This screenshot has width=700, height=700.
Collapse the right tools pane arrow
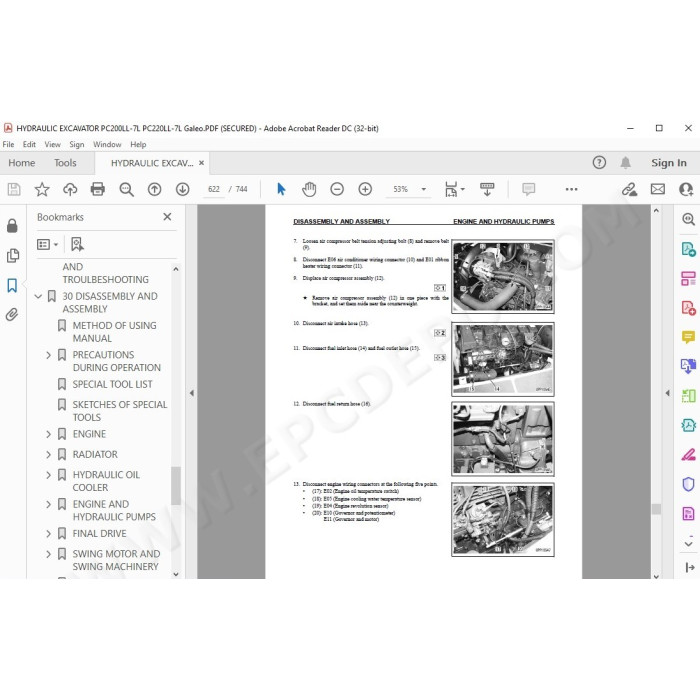click(x=667, y=393)
